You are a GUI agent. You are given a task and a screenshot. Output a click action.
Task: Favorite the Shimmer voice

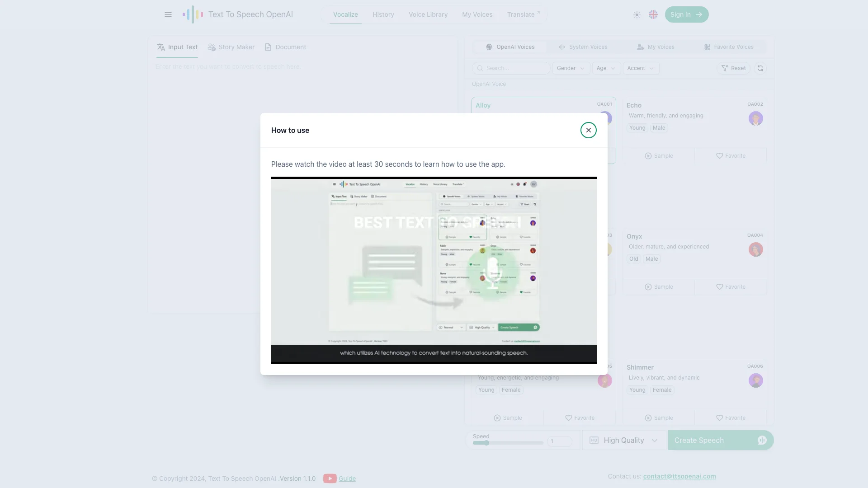pyautogui.click(x=731, y=418)
